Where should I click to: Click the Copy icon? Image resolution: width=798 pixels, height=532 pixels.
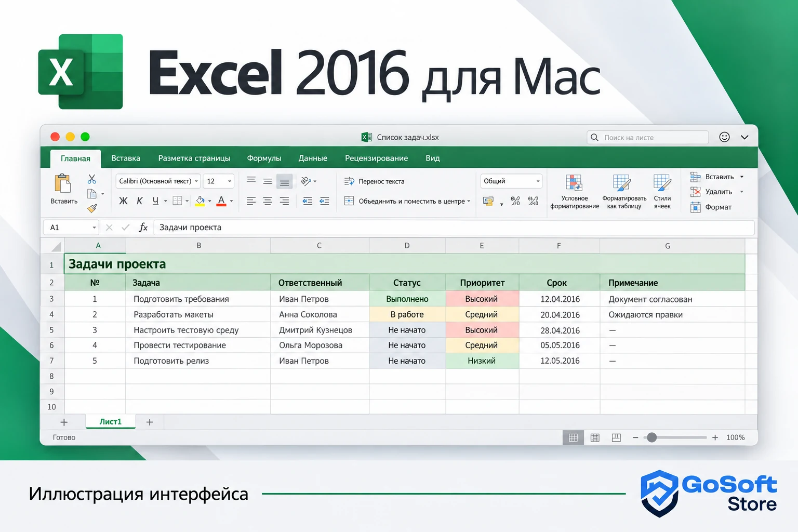(92, 194)
